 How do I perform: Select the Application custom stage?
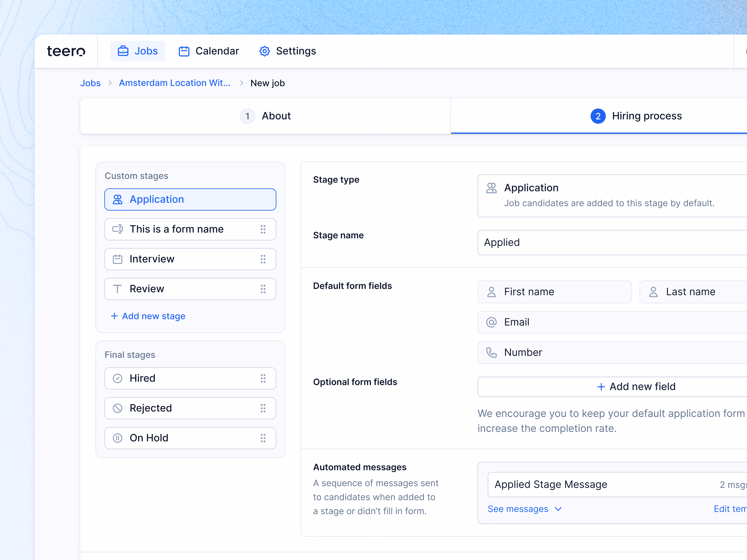[x=190, y=199]
